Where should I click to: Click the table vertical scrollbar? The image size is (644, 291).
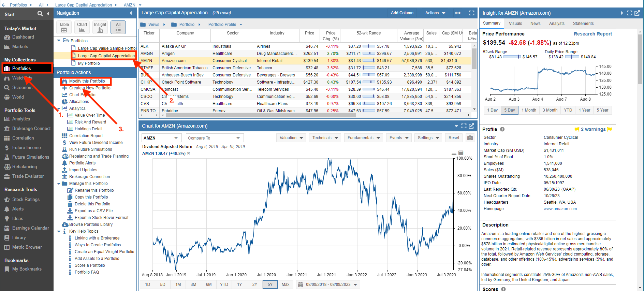[474, 59]
